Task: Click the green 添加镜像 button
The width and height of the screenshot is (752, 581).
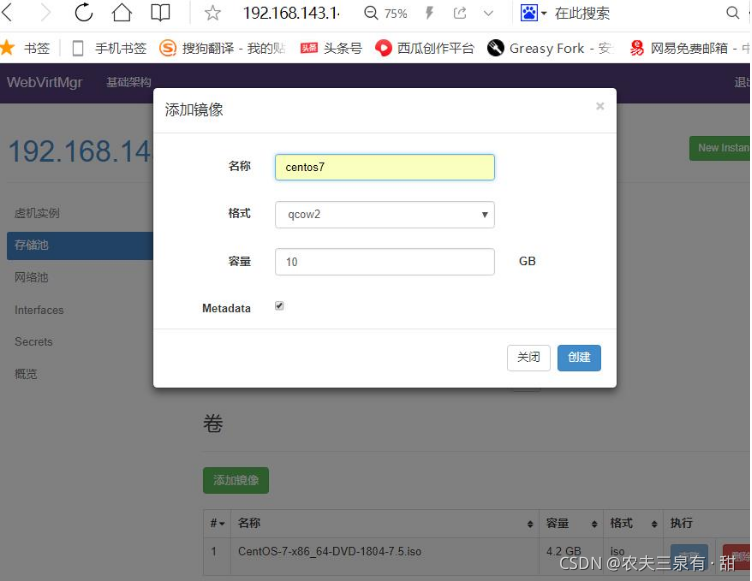Action: point(236,480)
